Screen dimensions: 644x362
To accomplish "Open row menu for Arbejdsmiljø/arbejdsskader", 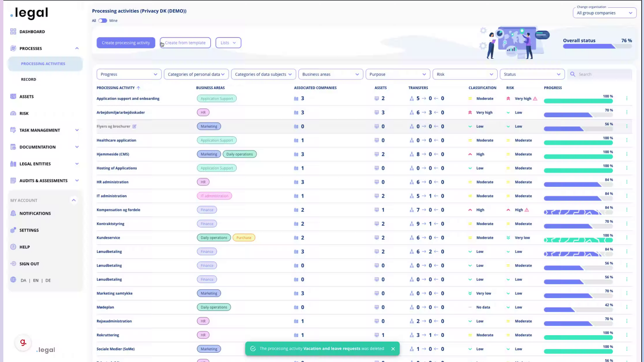I will (627, 112).
